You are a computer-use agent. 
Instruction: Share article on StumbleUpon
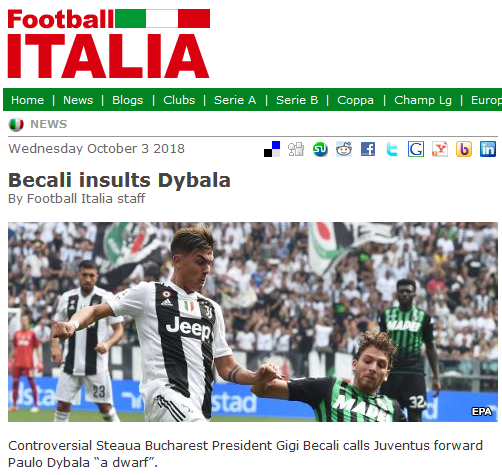pyautogui.click(x=320, y=149)
